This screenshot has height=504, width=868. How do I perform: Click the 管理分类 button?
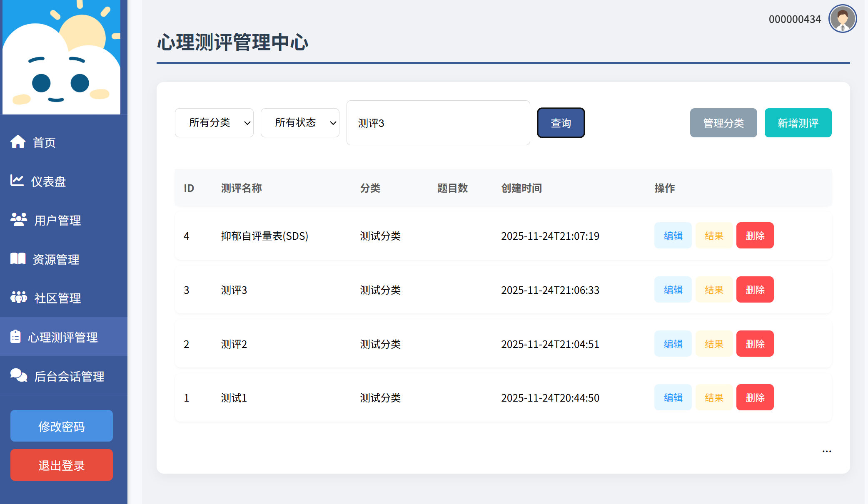[x=723, y=123]
